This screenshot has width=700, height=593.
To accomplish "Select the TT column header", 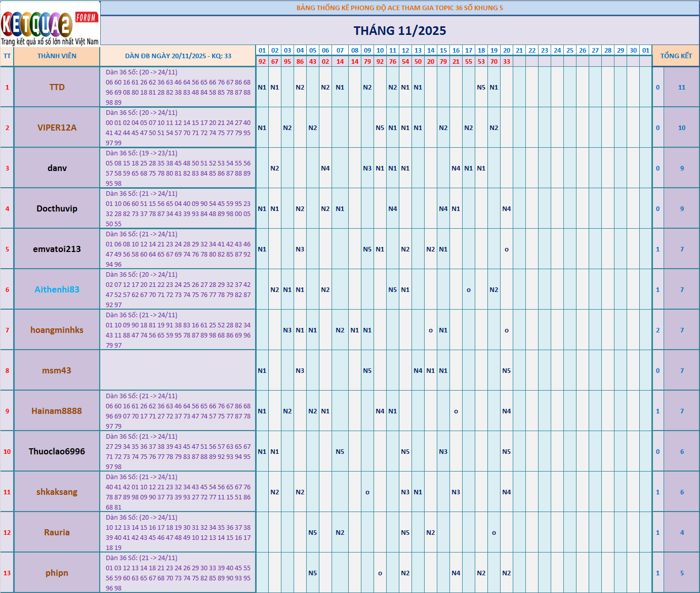I will (7, 56).
